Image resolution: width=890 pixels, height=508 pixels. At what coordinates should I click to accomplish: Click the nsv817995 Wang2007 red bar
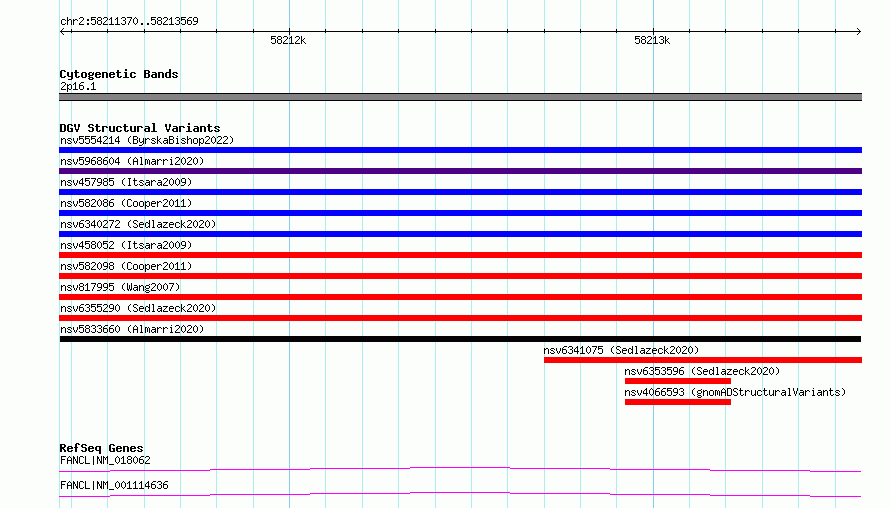pyautogui.click(x=460, y=297)
